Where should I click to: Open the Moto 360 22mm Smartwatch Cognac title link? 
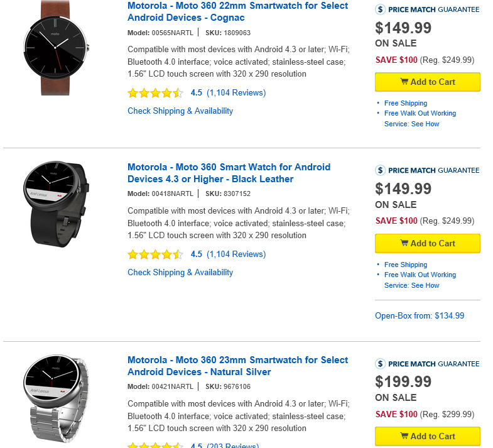point(237,11)
